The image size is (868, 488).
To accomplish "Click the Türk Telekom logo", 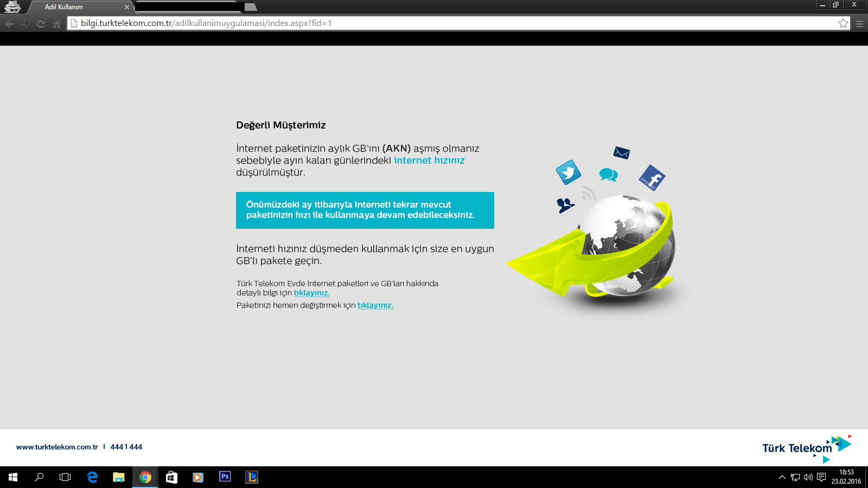I will (x=807, y=448).
